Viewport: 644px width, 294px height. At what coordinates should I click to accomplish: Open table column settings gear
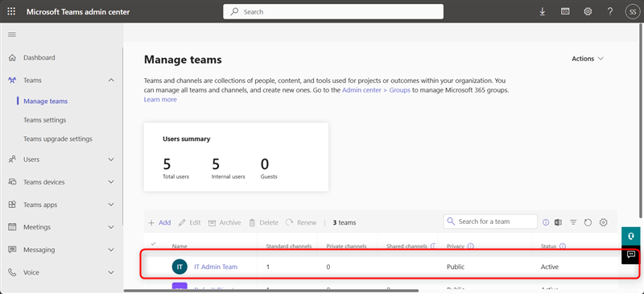(603, 222)
